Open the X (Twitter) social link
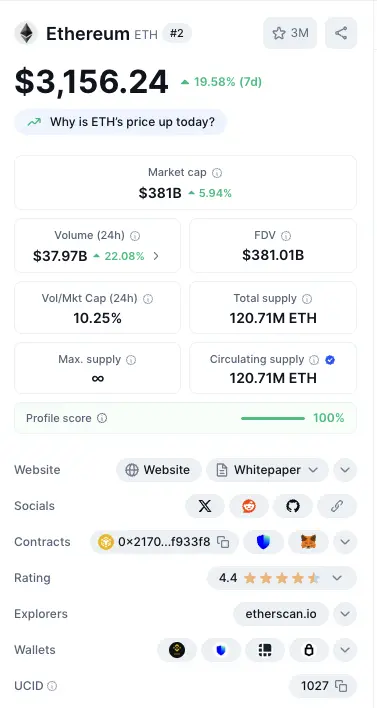 coord(205,506)
